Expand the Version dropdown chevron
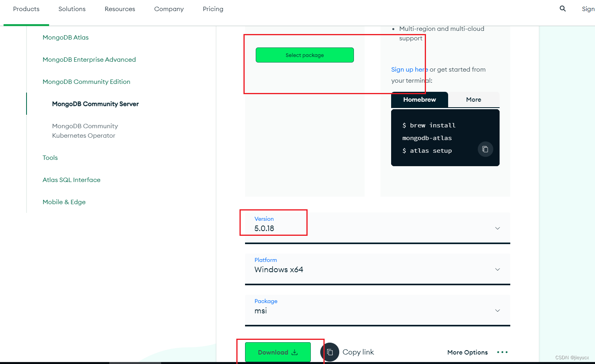Image resolution: width=595 pixels, height=364 pixels. [x=498, y=228]
